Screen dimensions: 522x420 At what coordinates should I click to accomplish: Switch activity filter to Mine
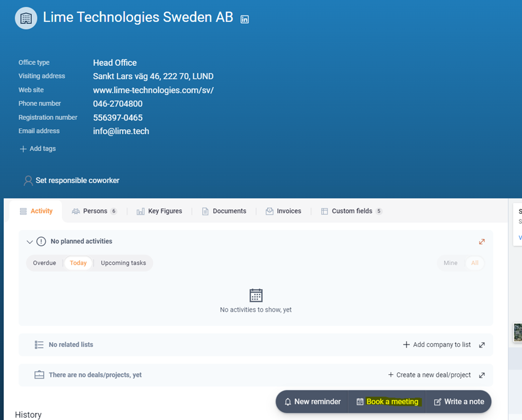(450, 263)
